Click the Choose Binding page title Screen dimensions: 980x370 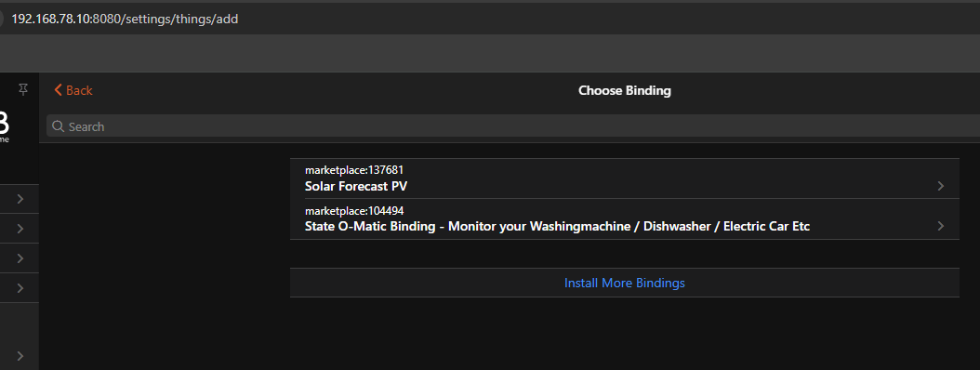pos(625,90)
